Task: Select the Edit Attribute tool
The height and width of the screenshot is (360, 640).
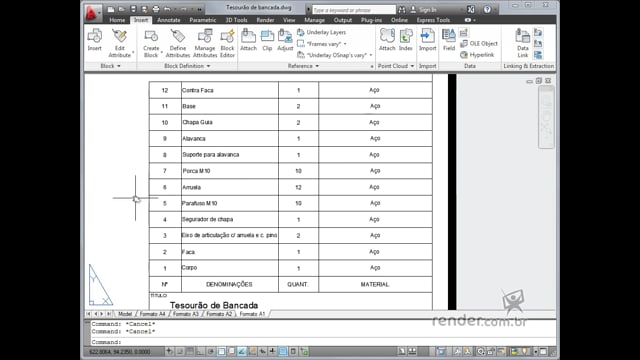Action: click(120, 43)
